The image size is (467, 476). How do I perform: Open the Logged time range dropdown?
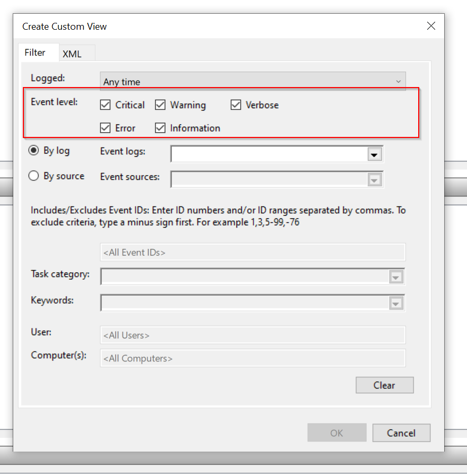click(253, 81)
